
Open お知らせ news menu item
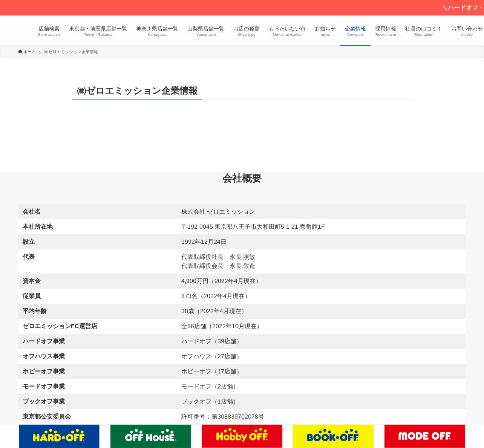click(325, 31)
